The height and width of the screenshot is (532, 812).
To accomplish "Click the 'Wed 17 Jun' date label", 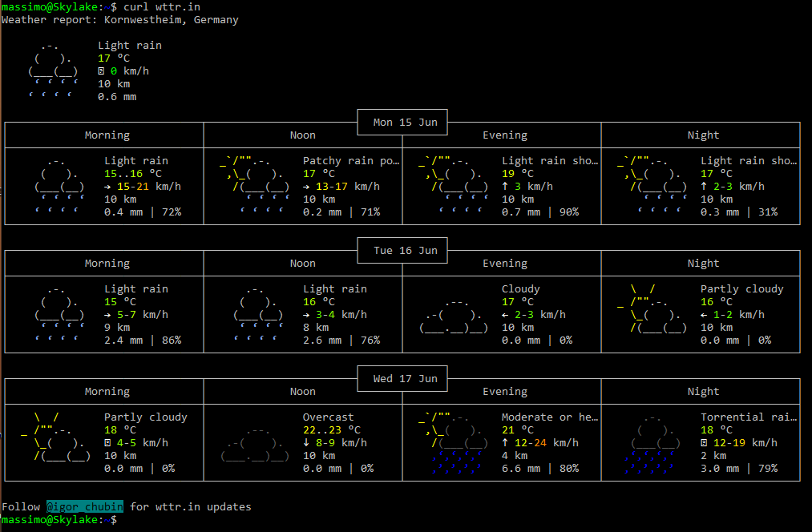I will (405, 379).
